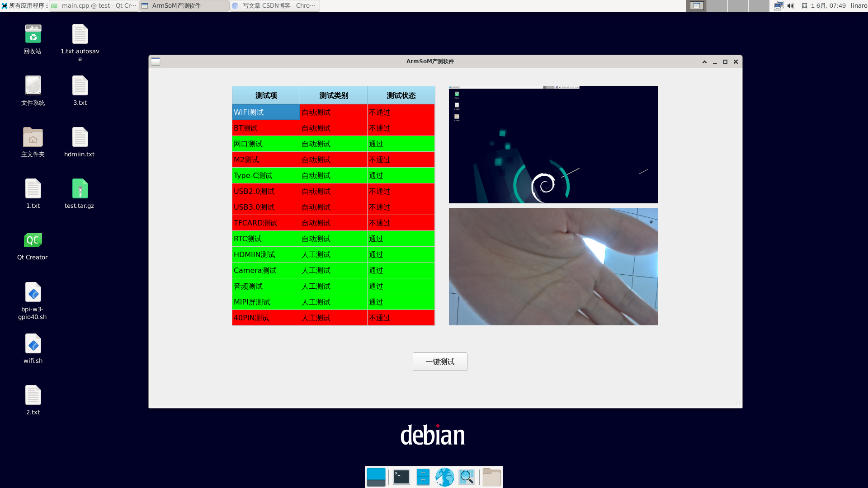Open web browser globe in dock
The image size is (868, 488).
coord(444,477)
